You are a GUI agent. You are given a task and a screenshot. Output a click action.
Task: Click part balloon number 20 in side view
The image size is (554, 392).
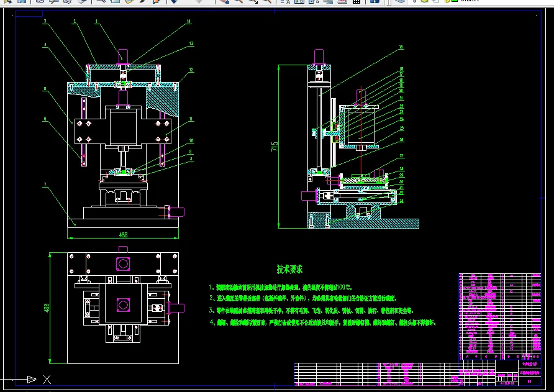(x=401, y=91)
